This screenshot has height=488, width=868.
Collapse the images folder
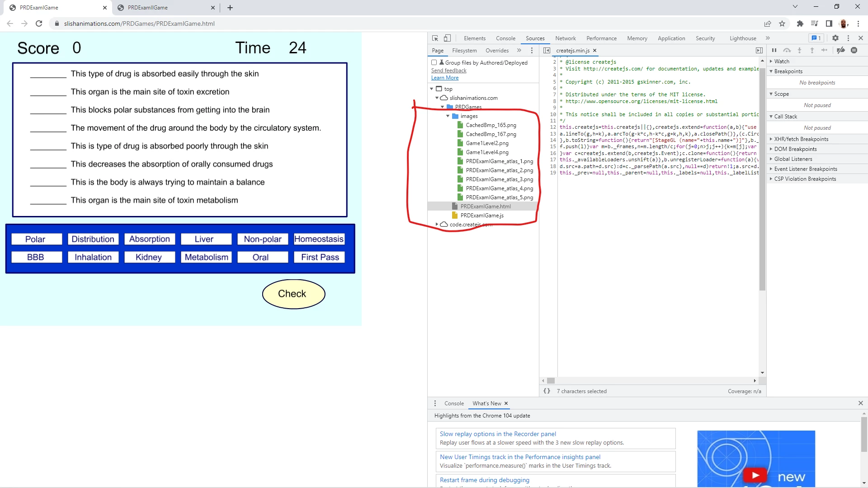(448, 116)
